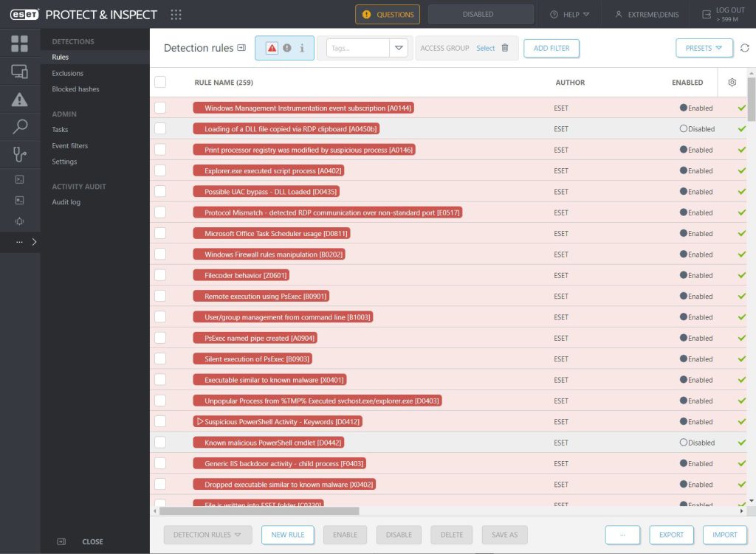
Task: Open the Help dropdown menu
Action: click(570, 14)
